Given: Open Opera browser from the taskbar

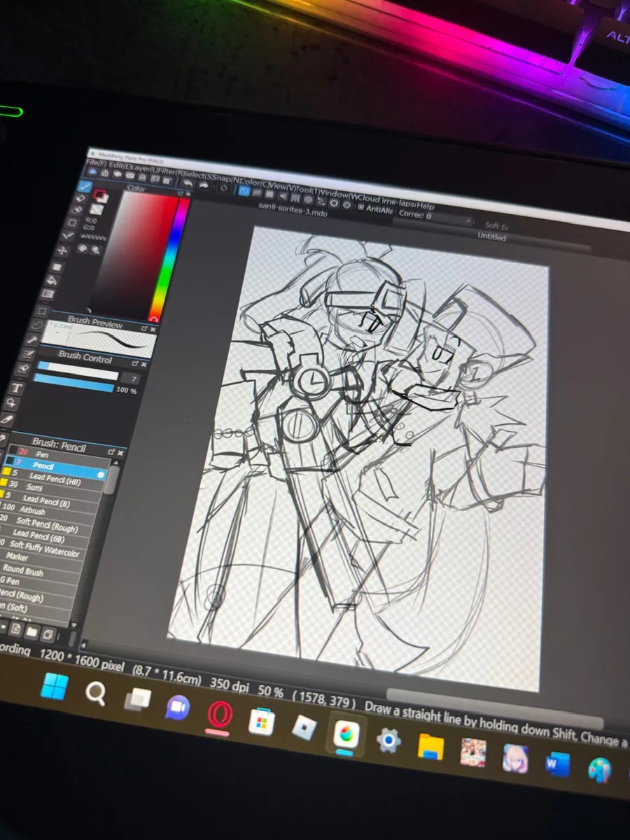Looking at the screenshot, I should (220, 715).
